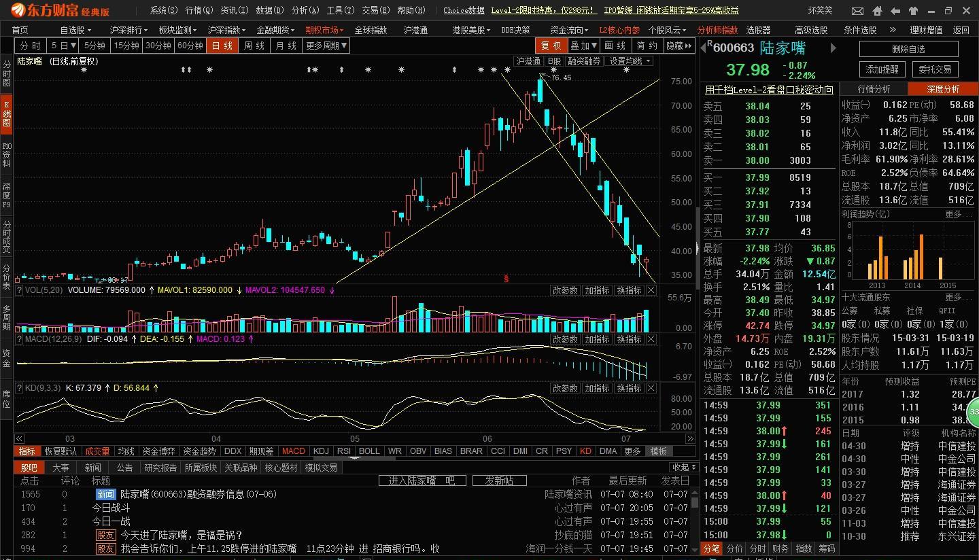The image size is (979, 560).
Task: Go to next stock with right triangle arrow
Action: tap(833, 48)
